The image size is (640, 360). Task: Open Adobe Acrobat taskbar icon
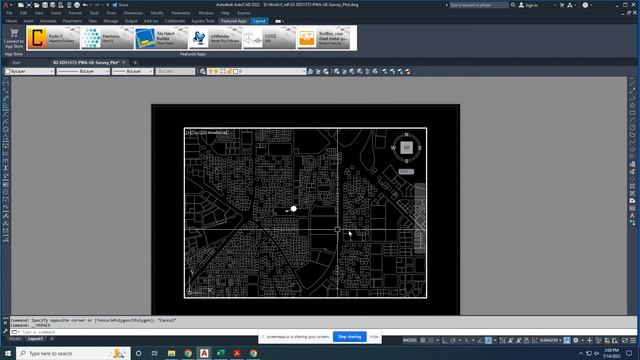click(237, 353)
